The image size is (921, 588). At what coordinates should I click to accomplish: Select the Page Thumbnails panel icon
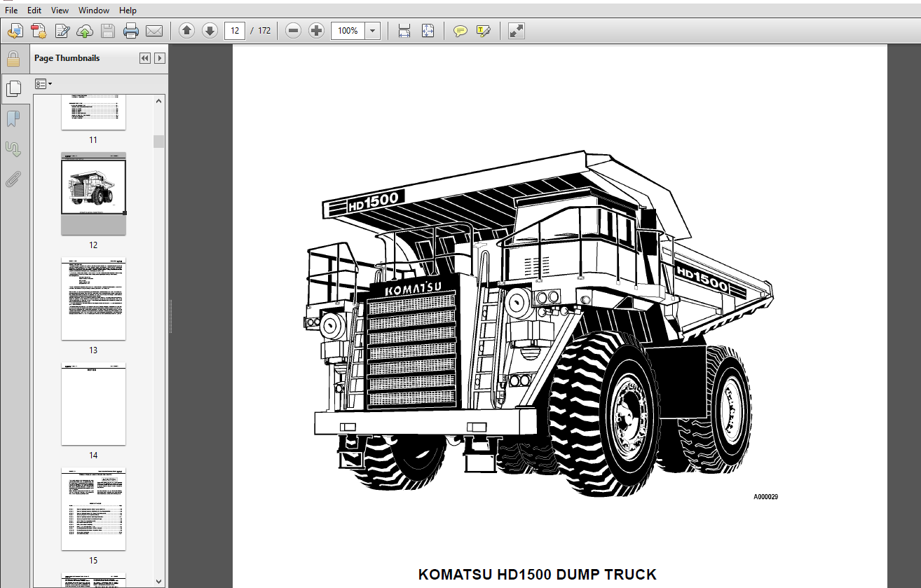13,88
